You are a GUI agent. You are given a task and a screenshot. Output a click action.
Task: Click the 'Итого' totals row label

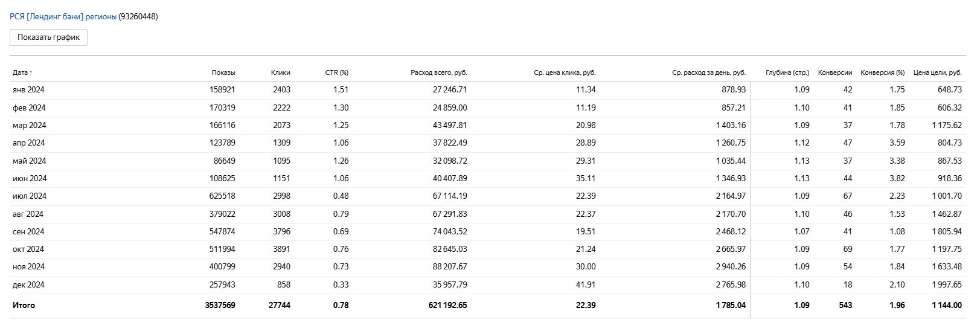[24, 306]
